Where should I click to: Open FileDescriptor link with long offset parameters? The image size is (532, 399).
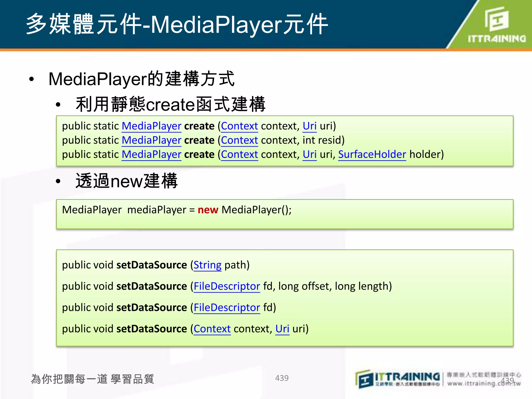tap(227, 286)
